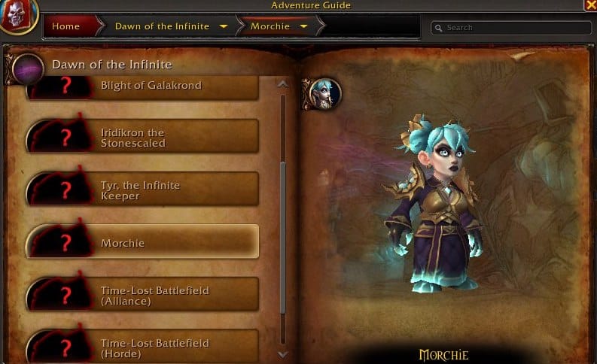The width and height of the screenshot is (597, 364).
Task: Click the Dawn of the Infinite purple dungeon icon
Action: coord(28,69)
